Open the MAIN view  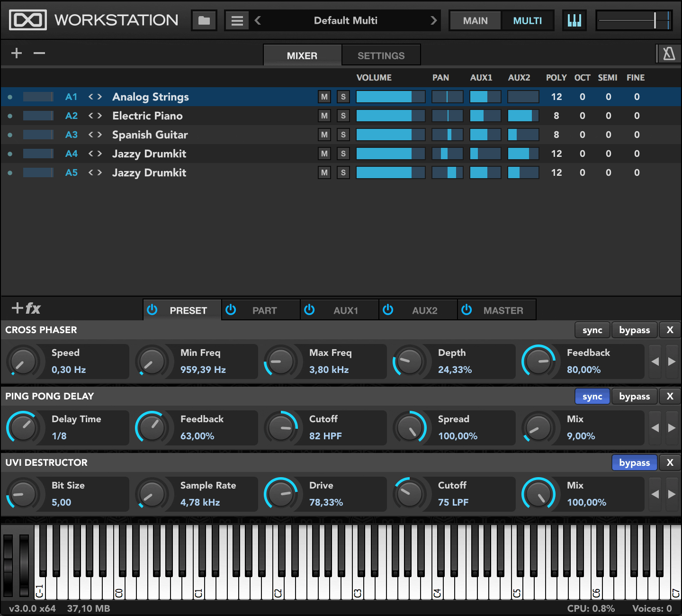click(x=475, y=21)
